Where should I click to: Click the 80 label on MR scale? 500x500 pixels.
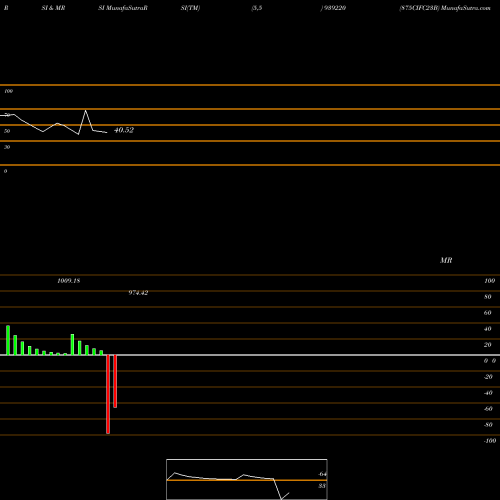tap(488, 297)
